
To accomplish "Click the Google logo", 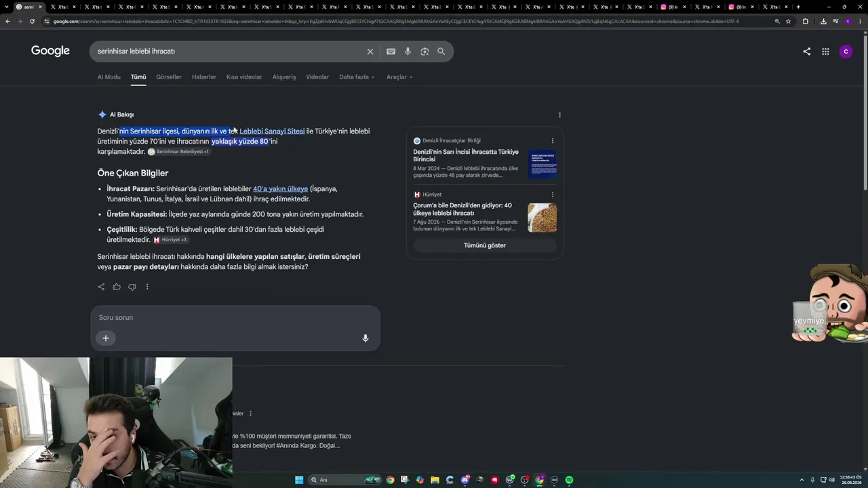I will 50,52.
